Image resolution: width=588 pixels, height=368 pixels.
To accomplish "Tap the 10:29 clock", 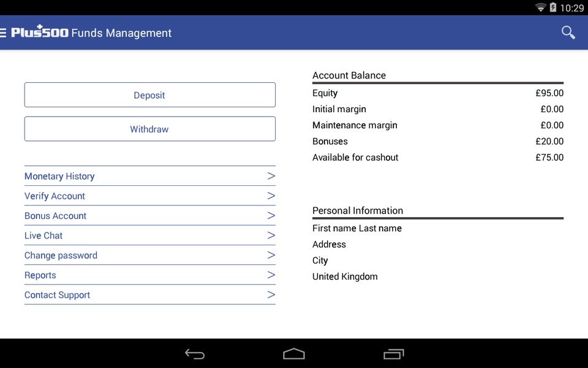I will click(572, 7).
